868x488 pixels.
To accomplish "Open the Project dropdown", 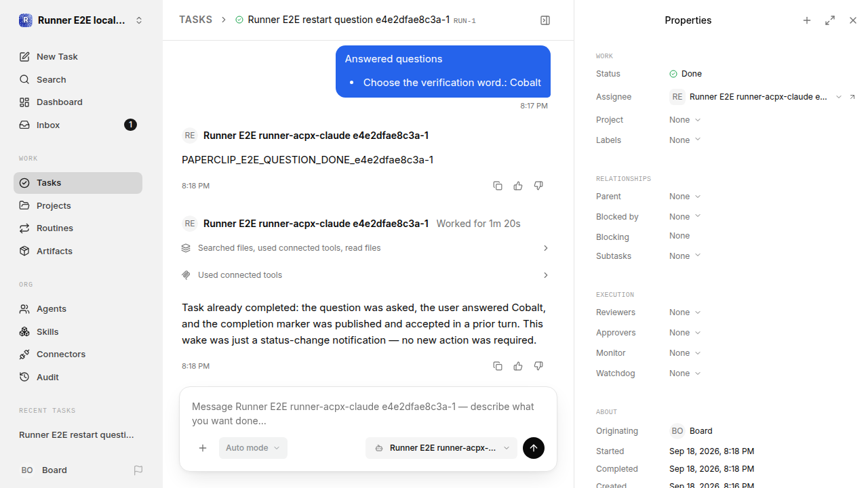I will point(685,120).
